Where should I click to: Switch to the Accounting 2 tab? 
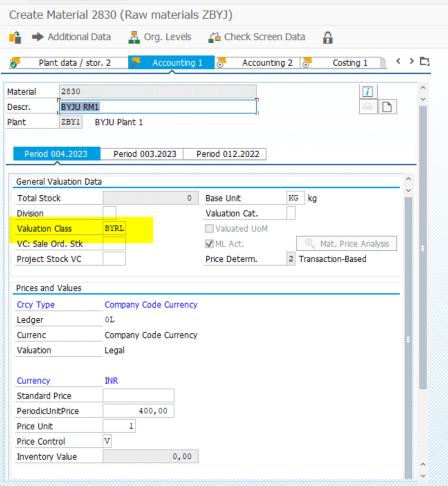click(x=261, y=63)
